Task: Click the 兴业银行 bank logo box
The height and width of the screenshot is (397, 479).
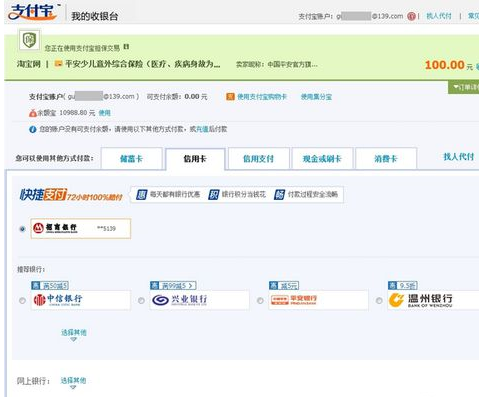Action: pos(200,300)
